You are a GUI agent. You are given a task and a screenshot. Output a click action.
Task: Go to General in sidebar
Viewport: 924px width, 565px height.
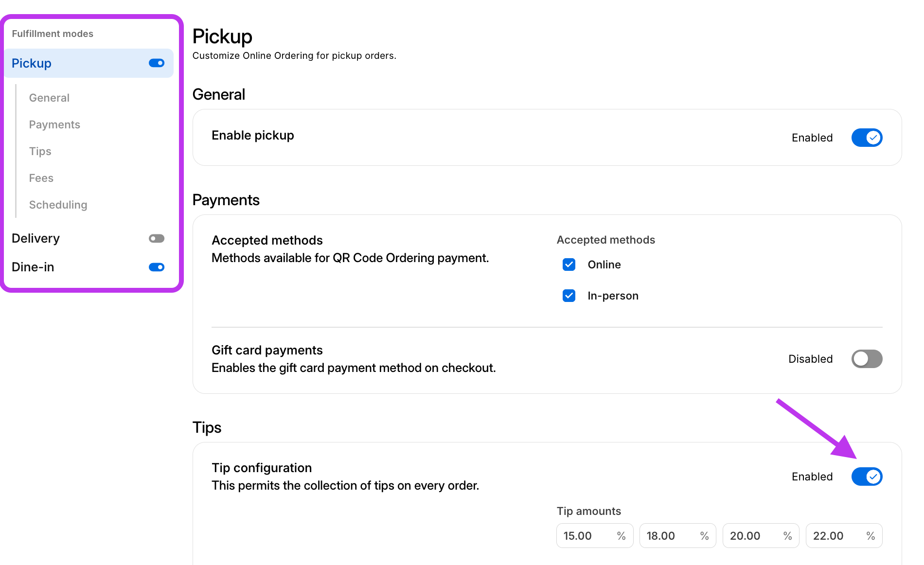pos(49,98)
